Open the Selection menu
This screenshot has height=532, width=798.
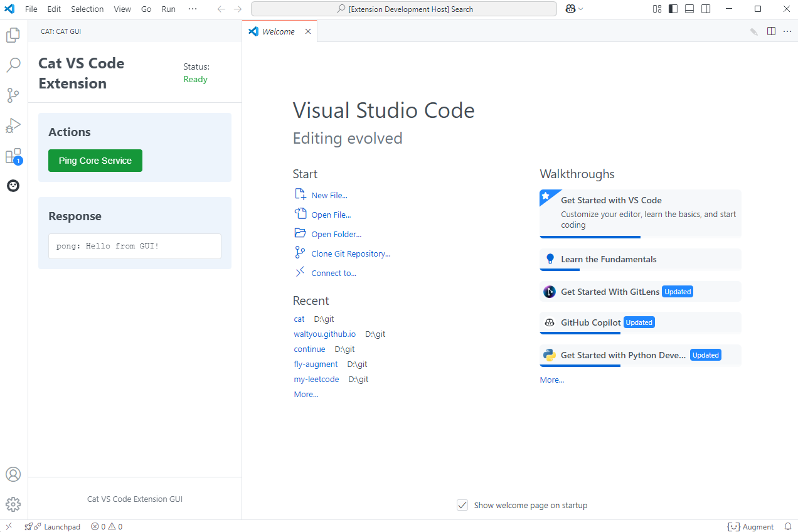tap(87, 9)
